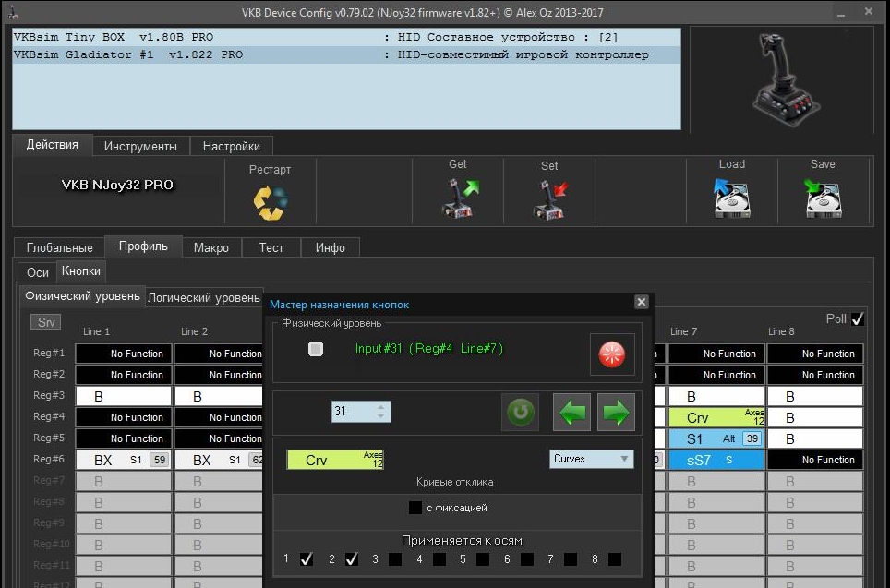Uncheck axis 2 checkbox
890x588 pixels.
[x=352, y=559]
